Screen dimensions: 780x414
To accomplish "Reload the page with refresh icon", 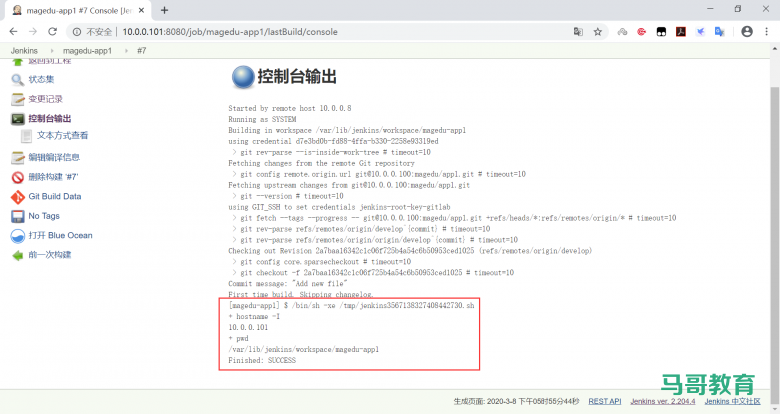I will coord(52,31).
